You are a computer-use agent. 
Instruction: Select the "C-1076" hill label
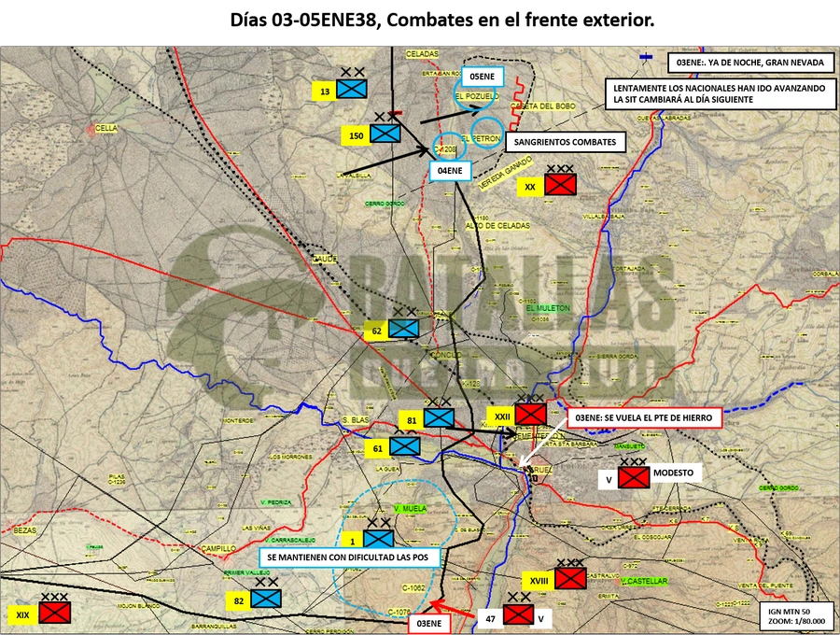[399, 612]
